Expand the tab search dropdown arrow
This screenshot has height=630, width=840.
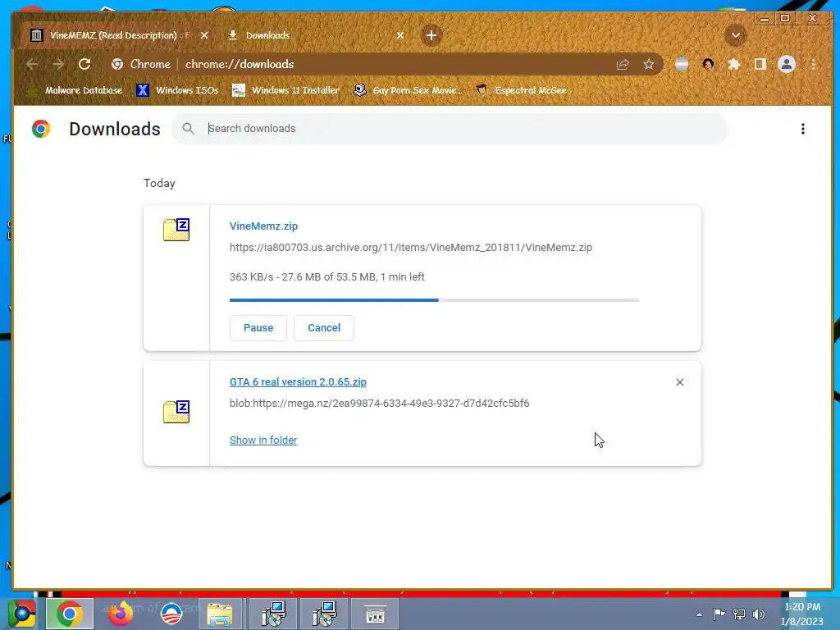pos(736,35)
